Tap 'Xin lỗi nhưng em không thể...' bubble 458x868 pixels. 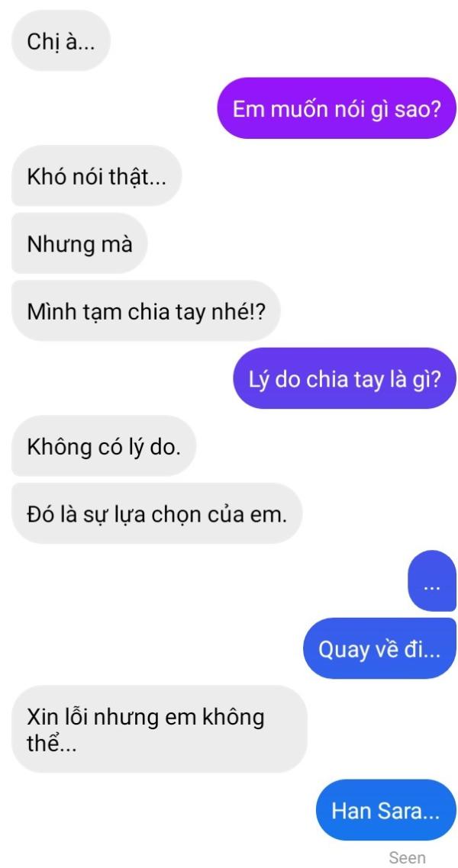tap(159, 729)
